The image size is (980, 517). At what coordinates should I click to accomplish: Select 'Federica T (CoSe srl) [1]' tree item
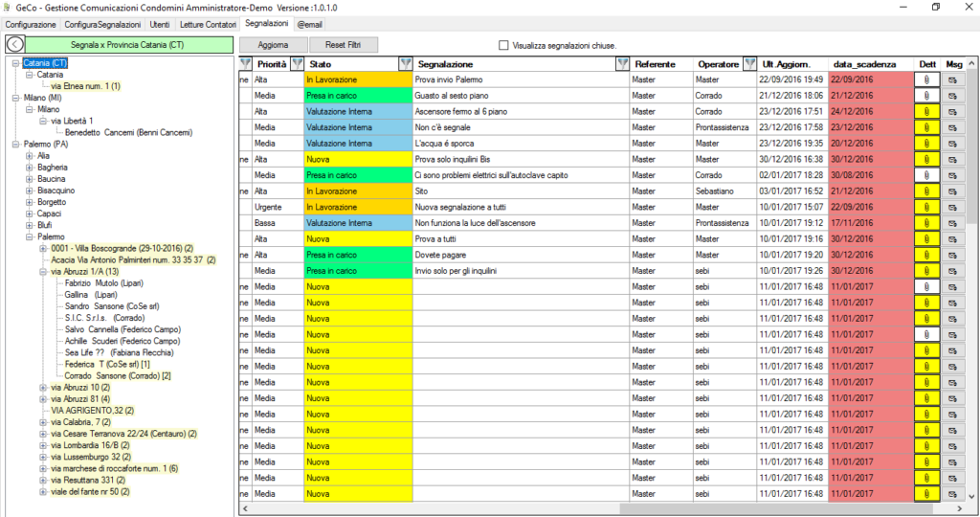click(x=107, y=364)
